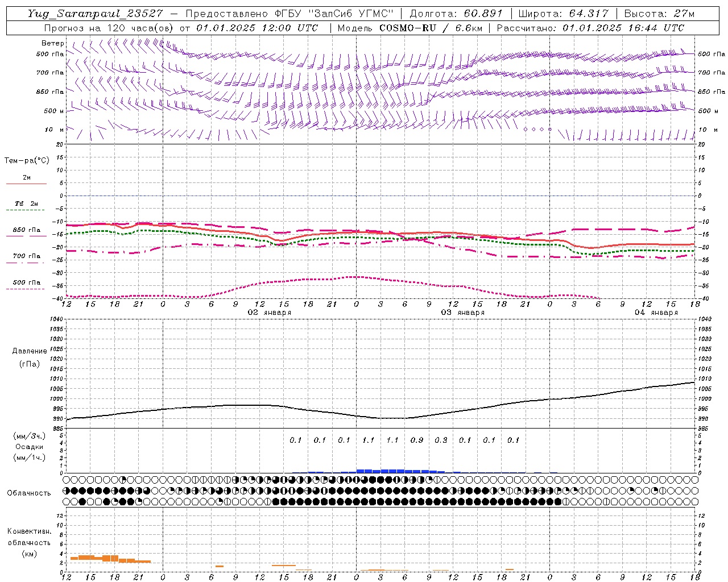The height and width of the screenshot is (582, 728).
Task: Select the 700 гПа temperature legend entry
Action: pyautogui.click(x=27, y=256)
